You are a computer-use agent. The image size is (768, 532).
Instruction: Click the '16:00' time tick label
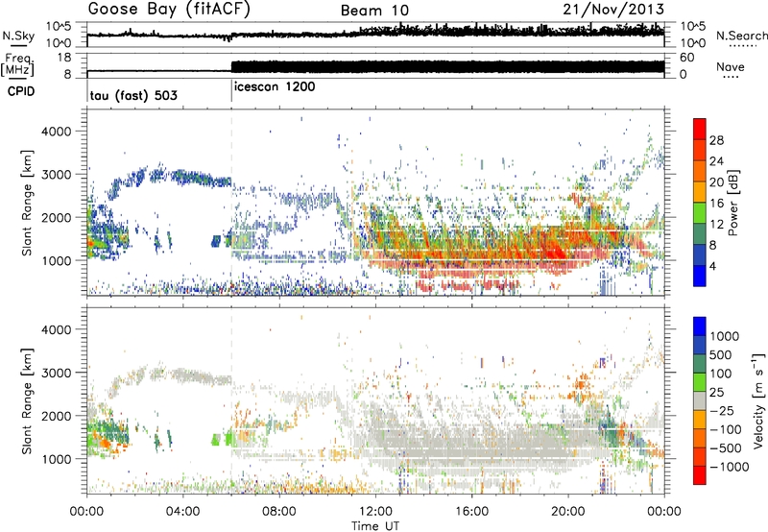471,511
